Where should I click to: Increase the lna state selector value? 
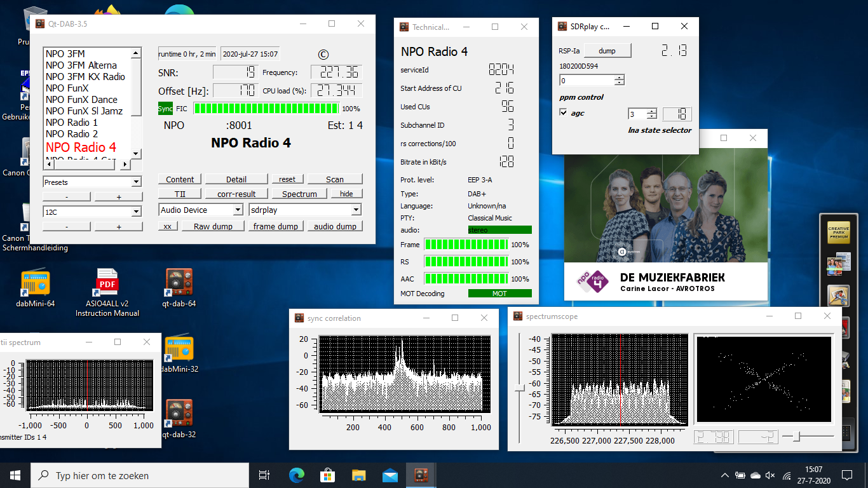pos(651,111)
